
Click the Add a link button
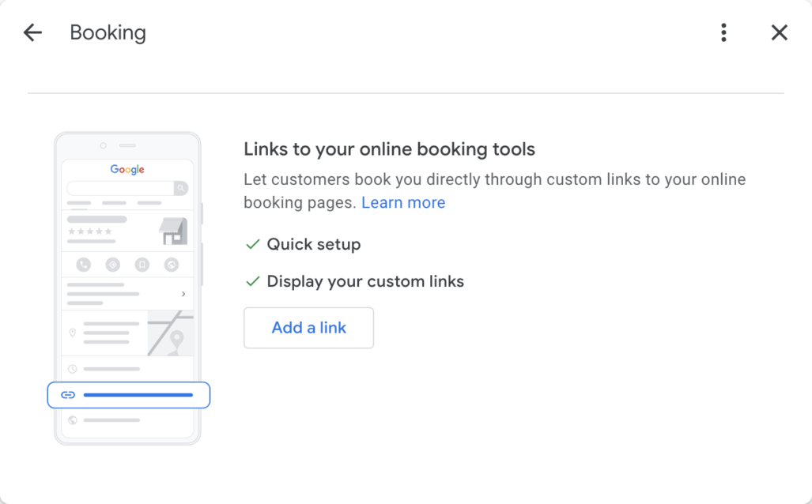[x=308, y=328]
